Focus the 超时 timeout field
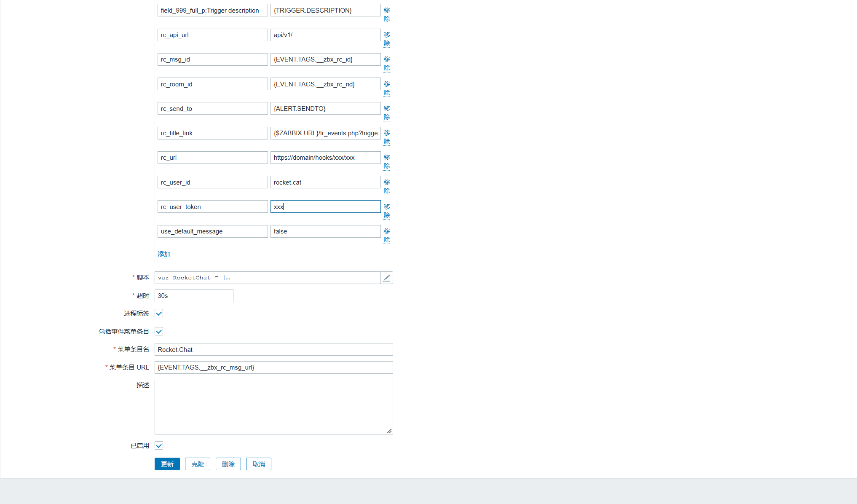The height and width of the screenshot is (504, 857). coord(193,296)
